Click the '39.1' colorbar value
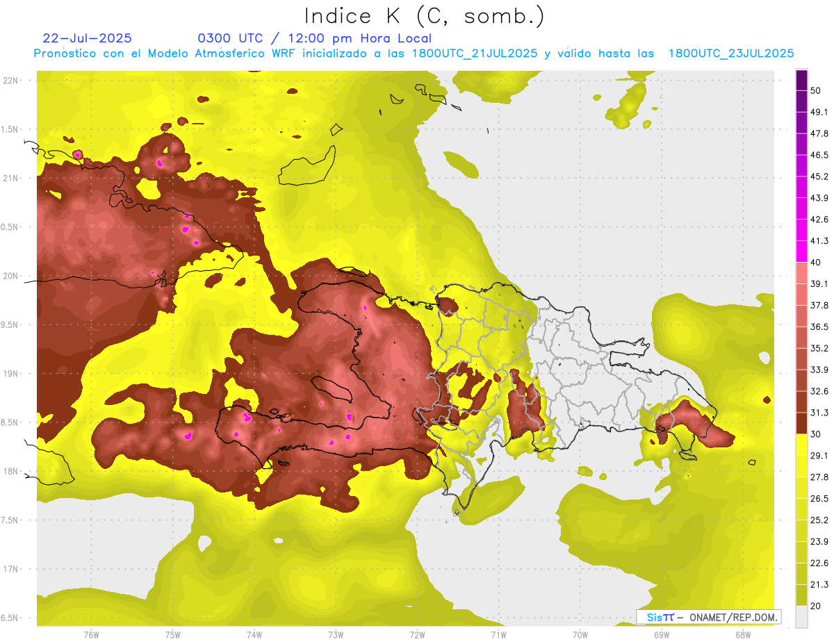834x644 pixels. (x=819, y=284)
